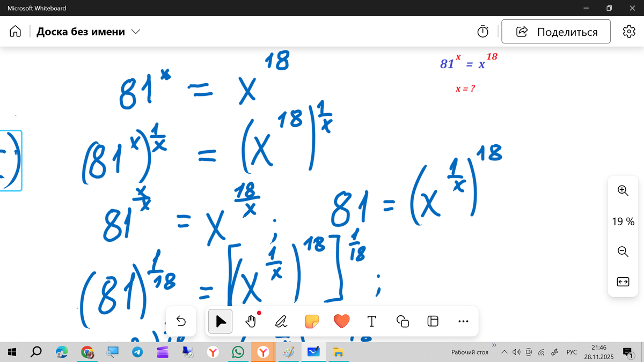Show hidden tray icons chevron

pos(504,352)
